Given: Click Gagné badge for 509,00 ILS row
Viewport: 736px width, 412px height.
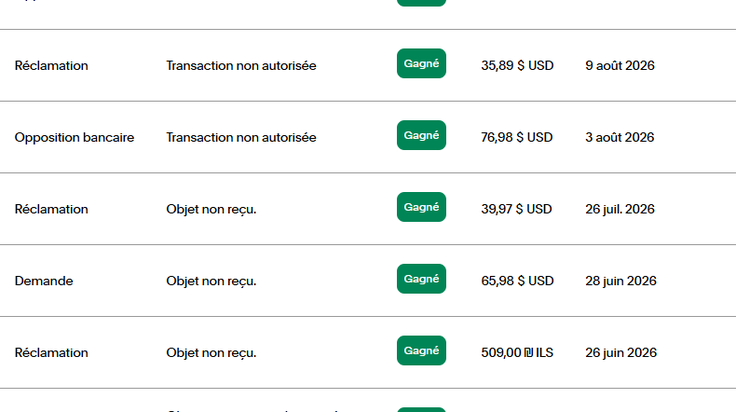Looking at the screenshot, I should tap(421, 351).
